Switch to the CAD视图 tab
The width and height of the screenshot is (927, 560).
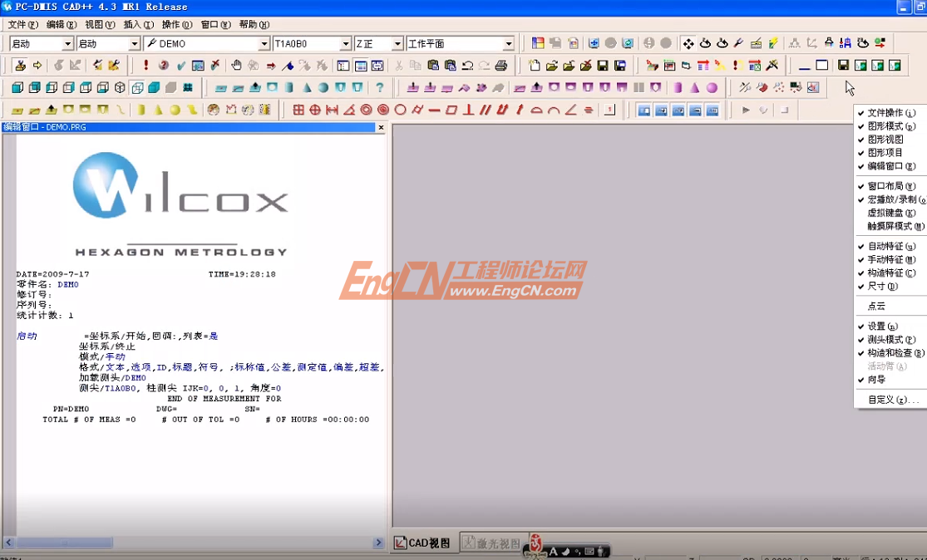pyautogui.click(x=422, y=543)
